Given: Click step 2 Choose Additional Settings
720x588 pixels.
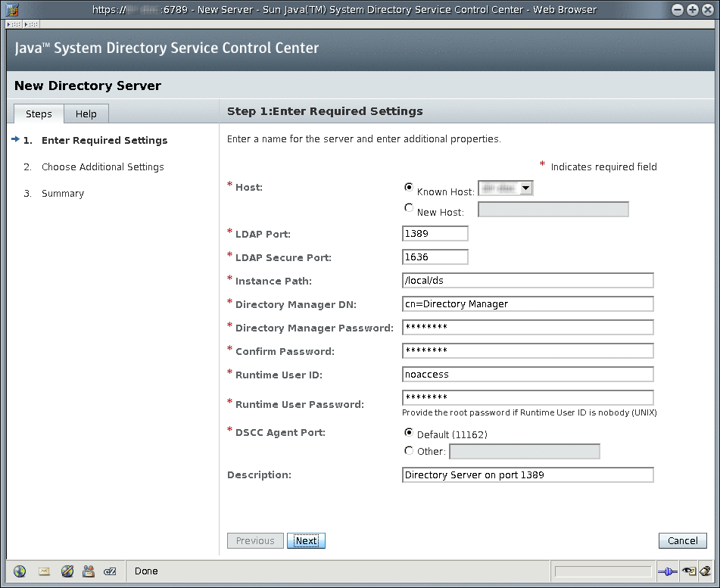Looking at the screenshot, I should 103,167.
